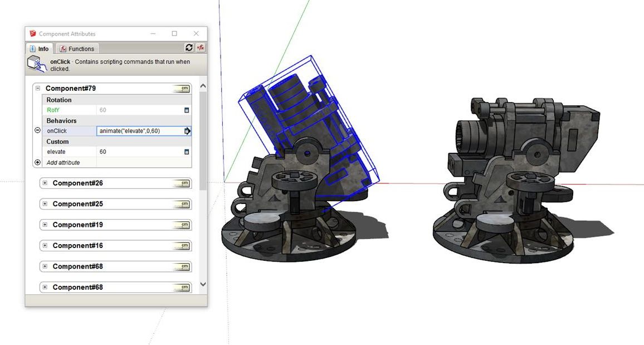Click the Component#79 heading text

[x=71, y=88]
